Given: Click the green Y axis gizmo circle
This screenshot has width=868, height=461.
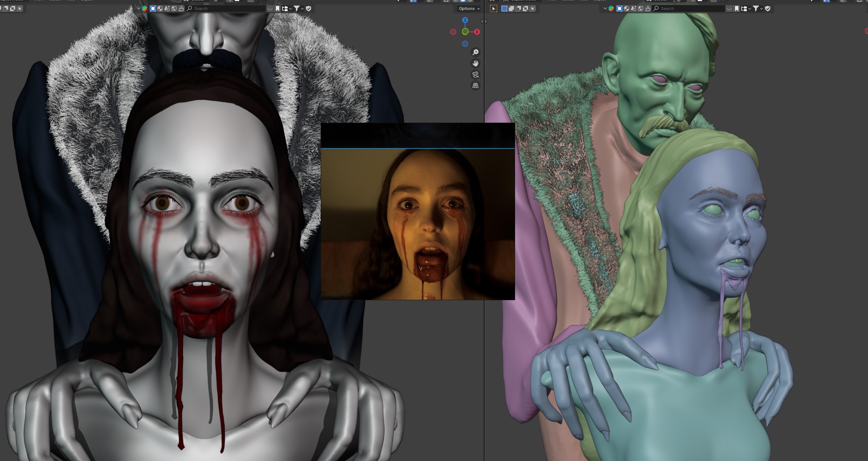Looking at the screenshot, I should pos(465,32).
